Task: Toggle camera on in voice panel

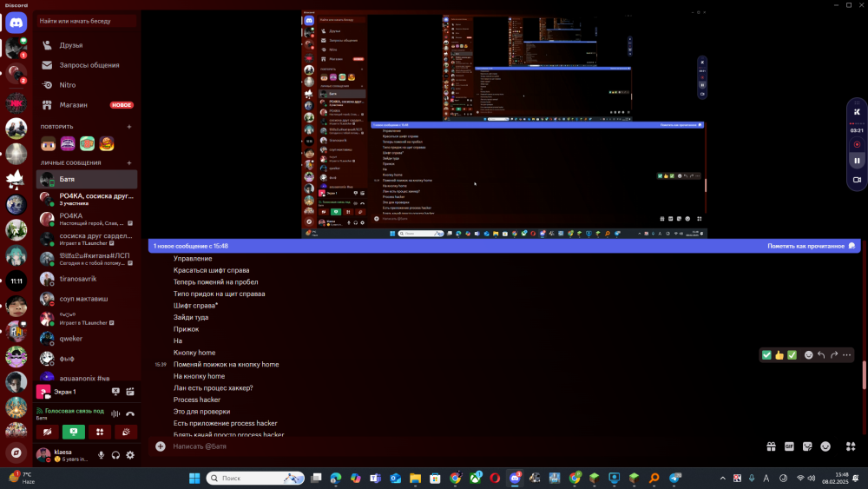Action: click(x=47, y=432)
